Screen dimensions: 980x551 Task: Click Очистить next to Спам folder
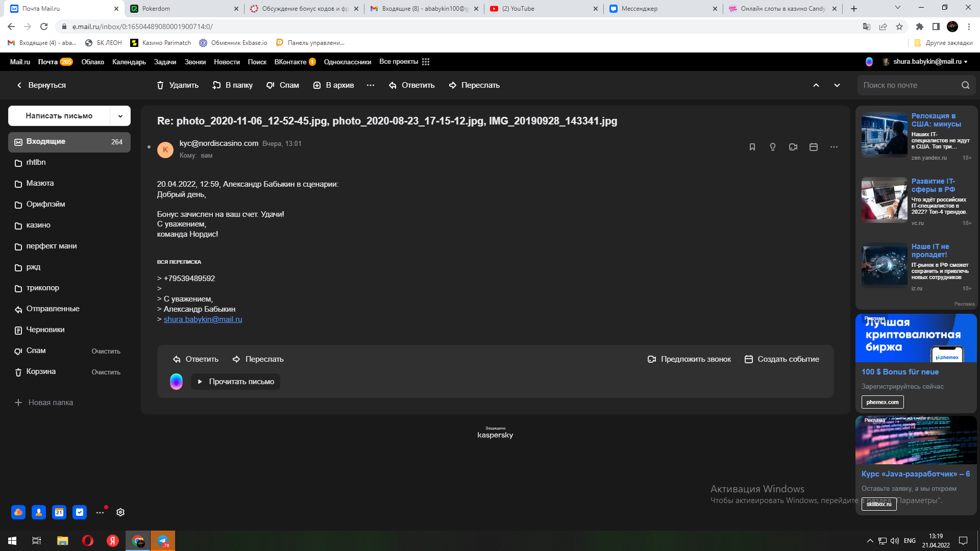click(x=106, y=351)
